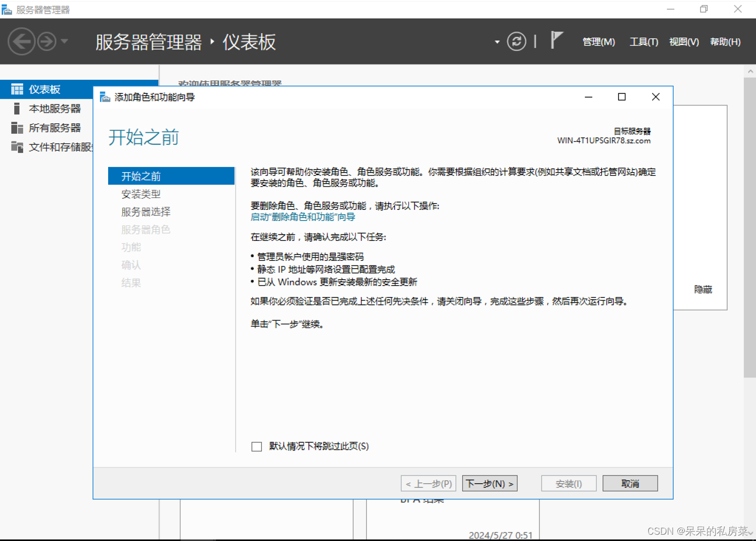Click the wizard title bar icon
The width and height of the screenshot is (756, 541).
coord(105,97)
